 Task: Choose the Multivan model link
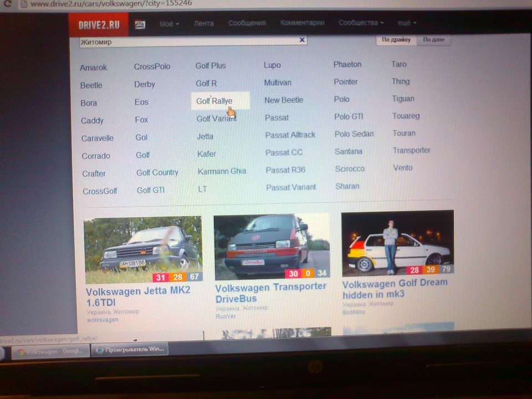click(x=278, y=83)
